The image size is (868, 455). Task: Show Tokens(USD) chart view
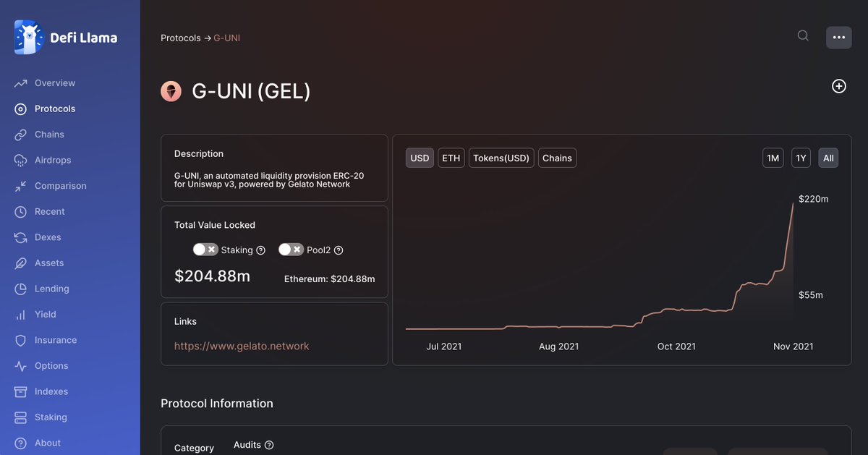click(501, 158)
